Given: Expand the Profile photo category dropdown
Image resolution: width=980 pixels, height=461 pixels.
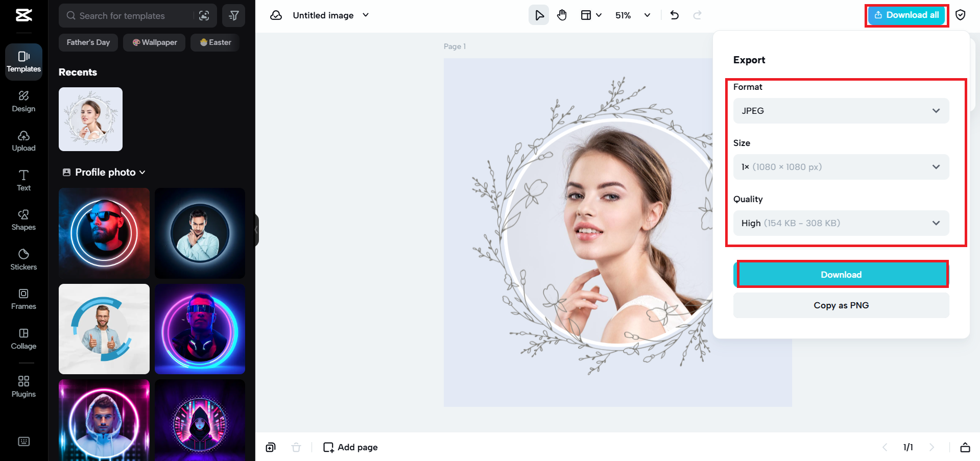Looking at the screenshot, I should [104, 173].
